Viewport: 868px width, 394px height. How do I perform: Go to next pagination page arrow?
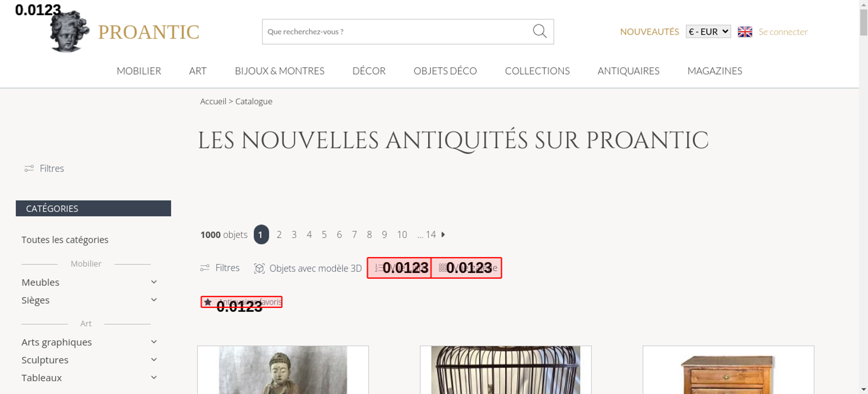pyautogui.click(x=443, y=235)
